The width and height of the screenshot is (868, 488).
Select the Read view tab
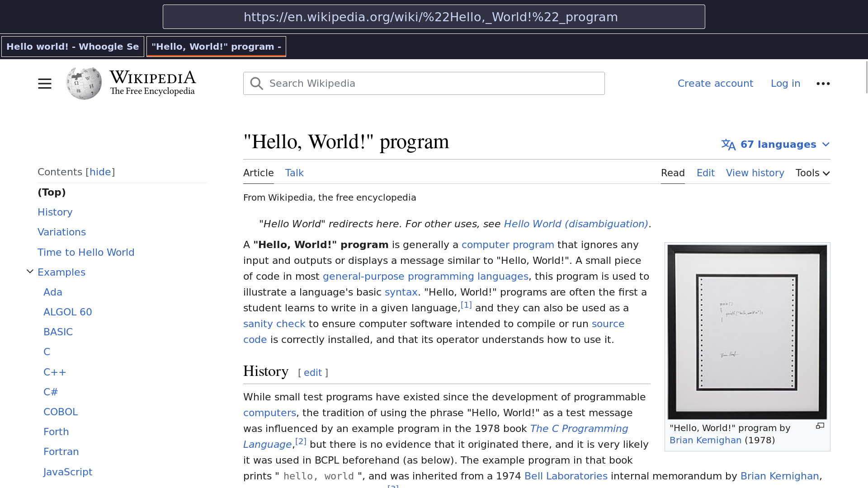673,173
